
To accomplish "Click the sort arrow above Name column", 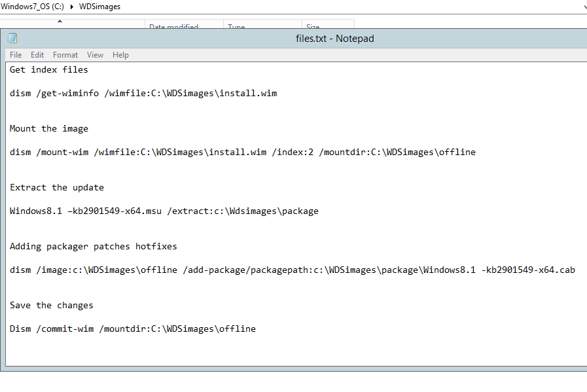I will point(60,22).
